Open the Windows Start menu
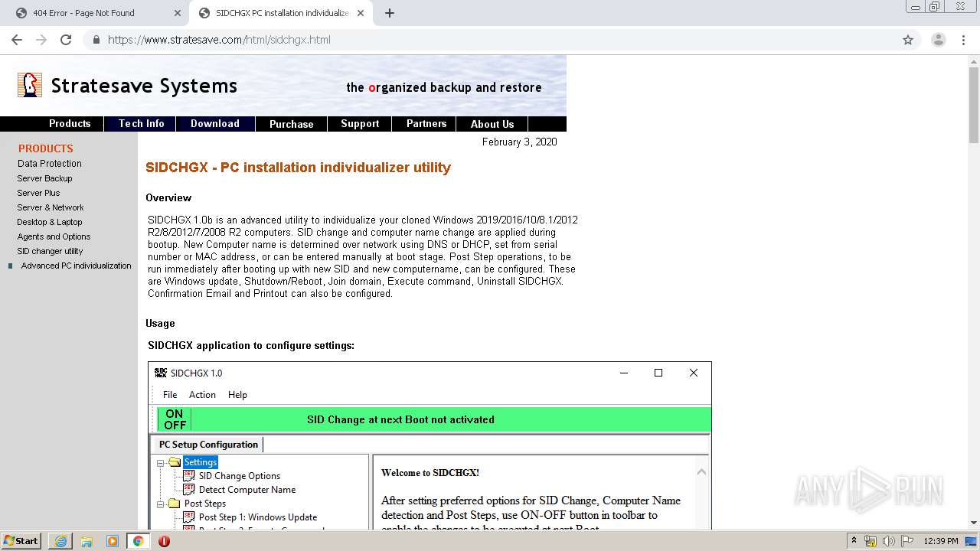 [x=21, y=540]
